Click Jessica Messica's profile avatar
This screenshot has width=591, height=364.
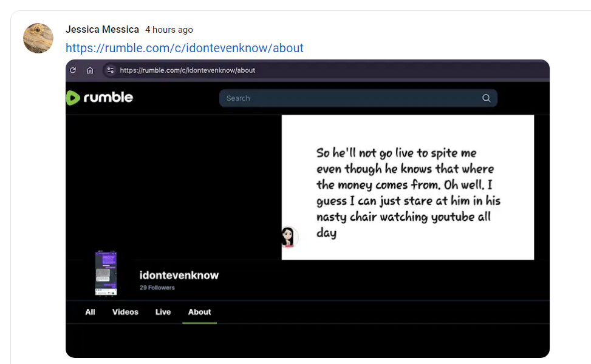[38, 38]
